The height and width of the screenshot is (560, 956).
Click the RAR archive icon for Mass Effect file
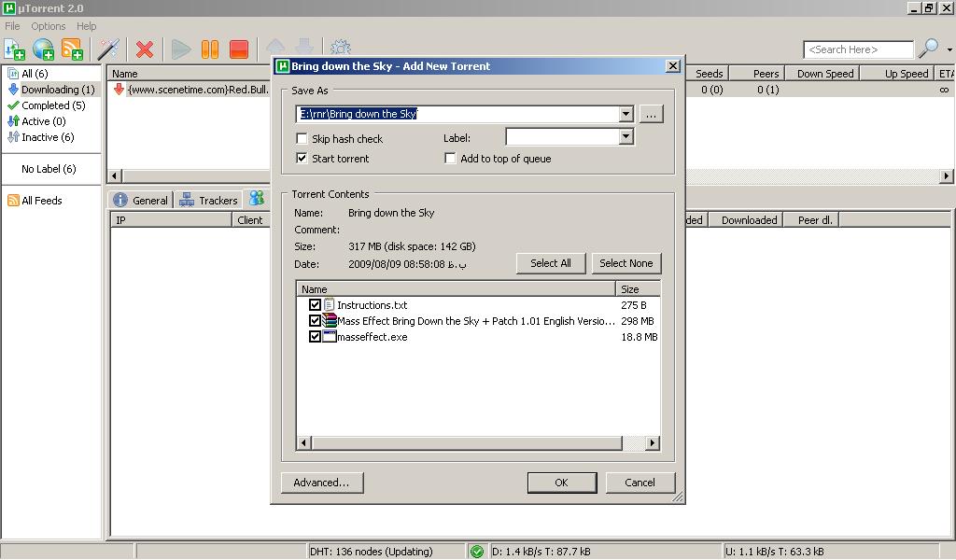(x=330, y=320)
